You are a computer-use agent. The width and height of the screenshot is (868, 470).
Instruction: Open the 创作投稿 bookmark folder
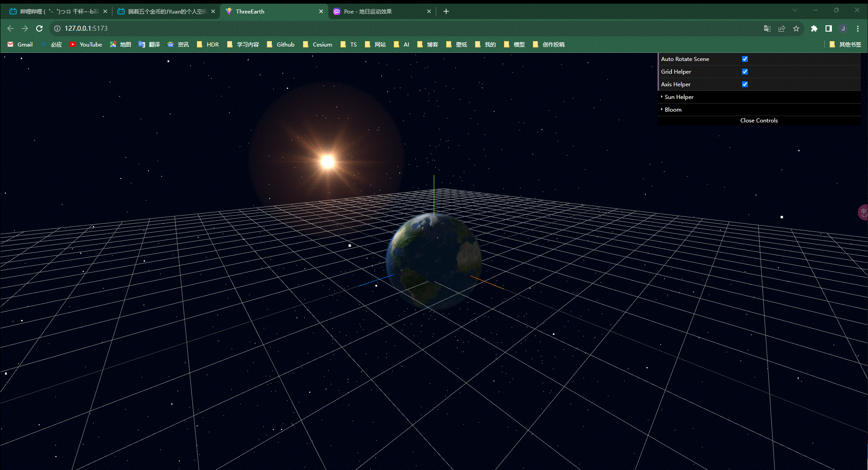549,44
